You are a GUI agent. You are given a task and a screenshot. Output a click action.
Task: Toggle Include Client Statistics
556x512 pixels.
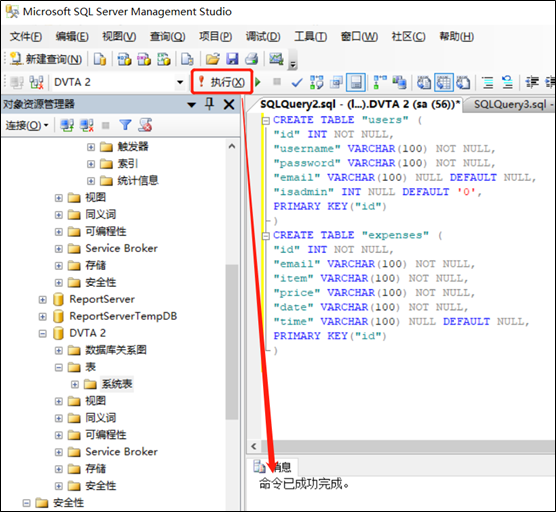click(400, 82)
